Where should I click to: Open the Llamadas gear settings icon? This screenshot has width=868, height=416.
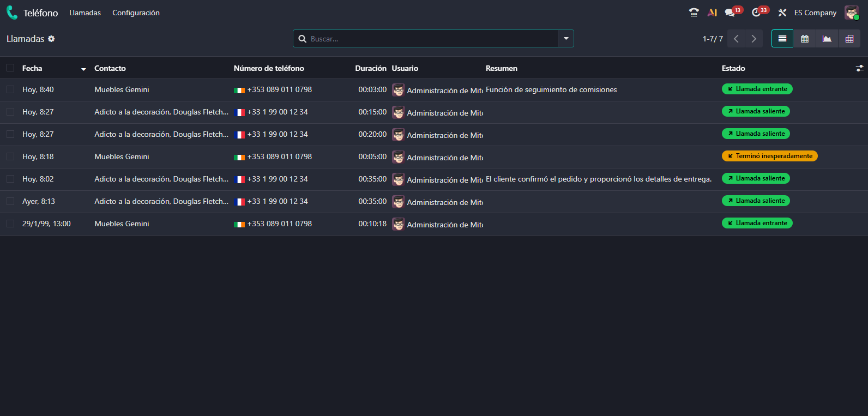tap(51, 39)
